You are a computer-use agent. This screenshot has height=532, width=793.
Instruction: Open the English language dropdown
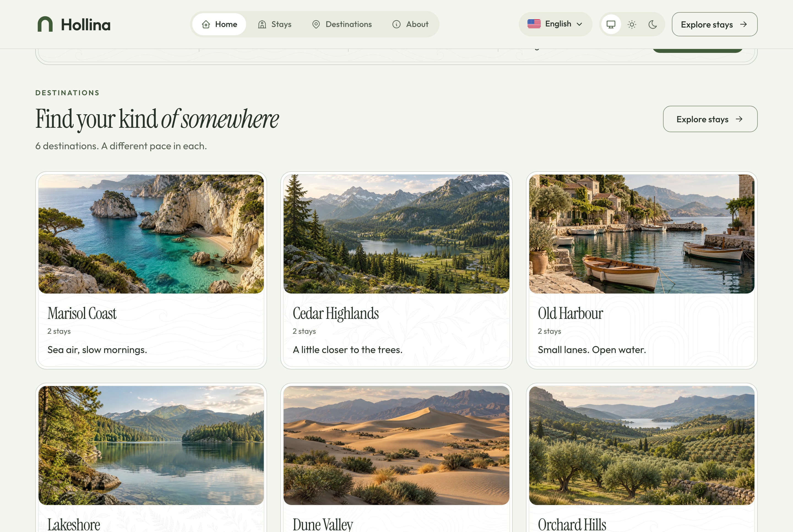pyautogui.click(x=555, y=24)
